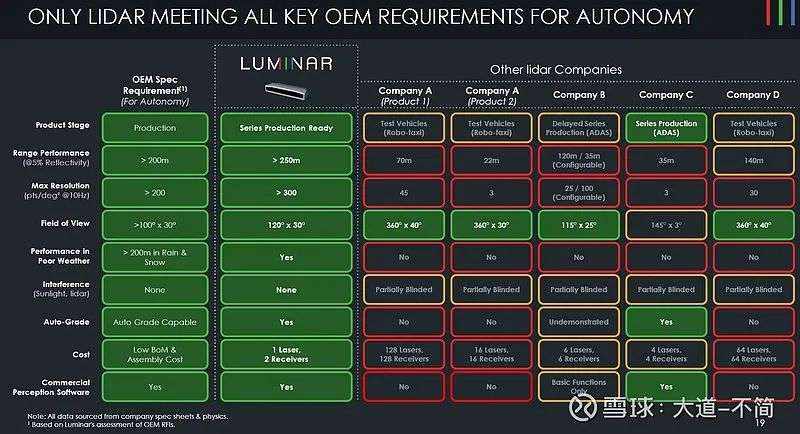Click Company C '35m' range cell
The image size is (800, 434).
tap(666, 160)
